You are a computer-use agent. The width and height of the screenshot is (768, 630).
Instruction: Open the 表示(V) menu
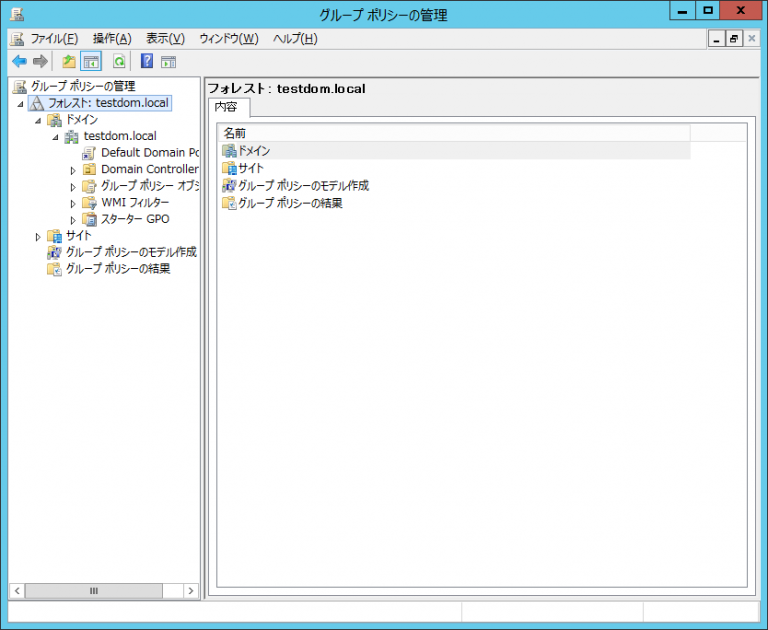166,39
